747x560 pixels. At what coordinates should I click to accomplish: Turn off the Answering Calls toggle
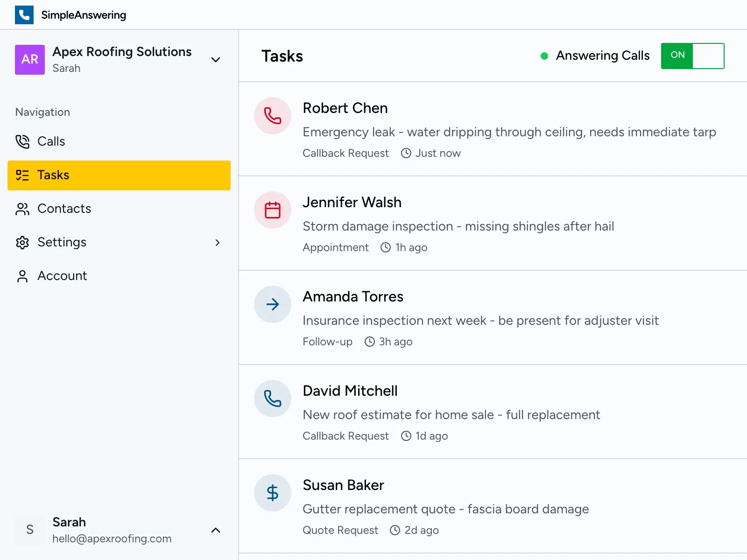pyautogui.click(x=692, y=56)
